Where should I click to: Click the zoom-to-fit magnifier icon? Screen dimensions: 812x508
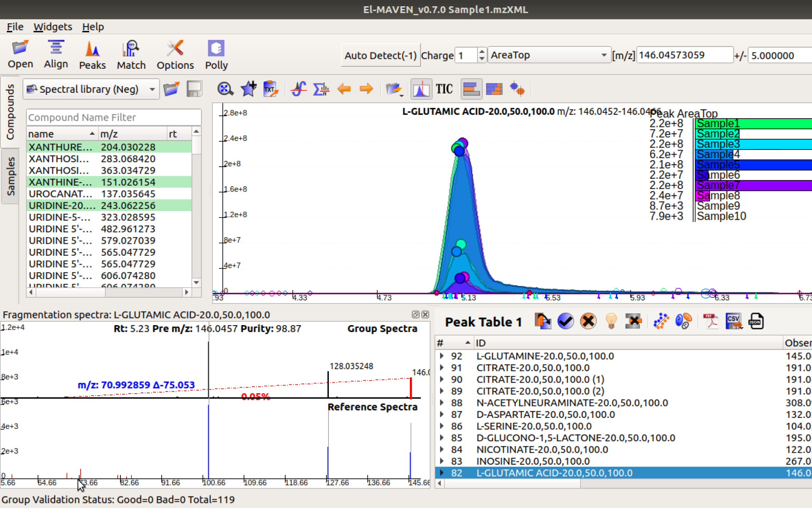pyautogui.click(x=225, y=89)
